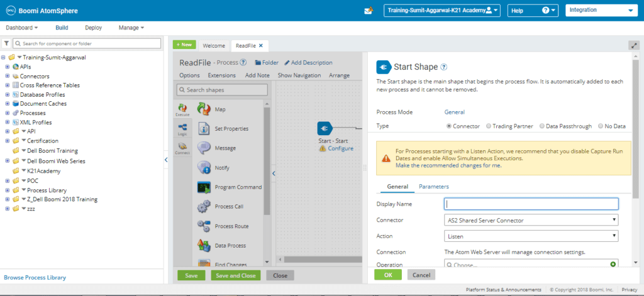
Task: Click the Search shapes field
Action: pos(222,89)
